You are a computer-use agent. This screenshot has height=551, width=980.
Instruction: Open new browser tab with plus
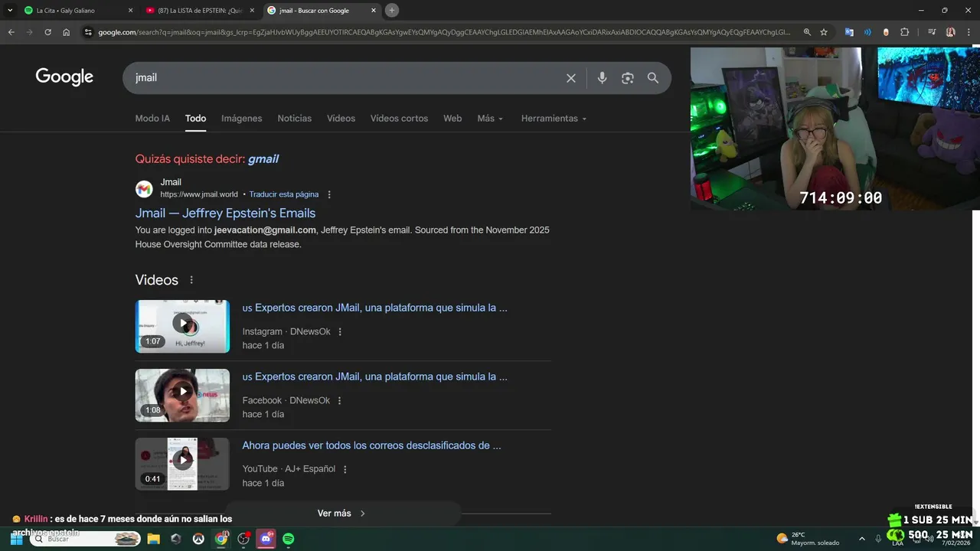392,10
